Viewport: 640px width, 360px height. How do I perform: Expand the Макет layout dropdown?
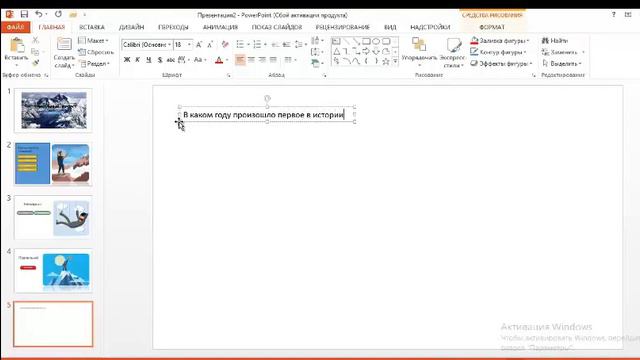pyautogui.click(x=93, y=41)
